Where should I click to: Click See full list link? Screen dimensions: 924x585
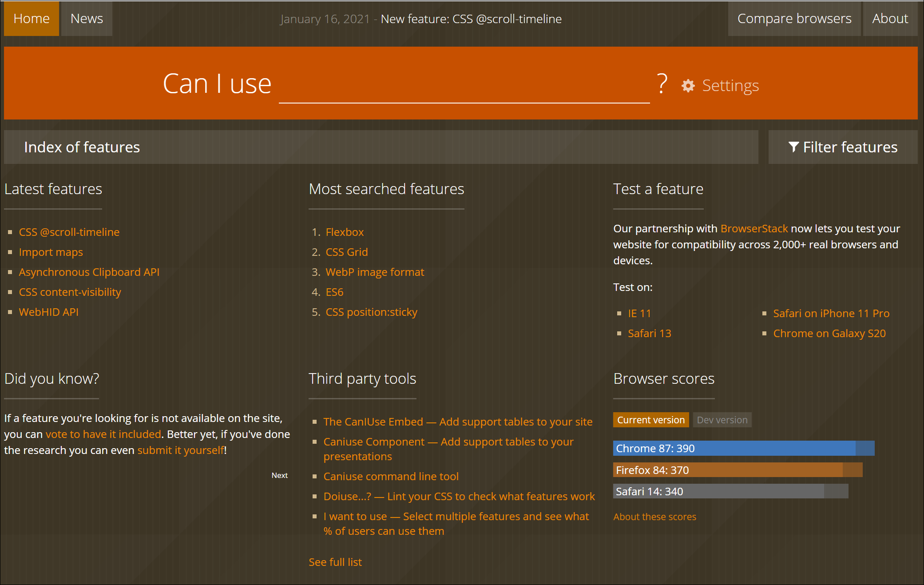pos(335,562)
